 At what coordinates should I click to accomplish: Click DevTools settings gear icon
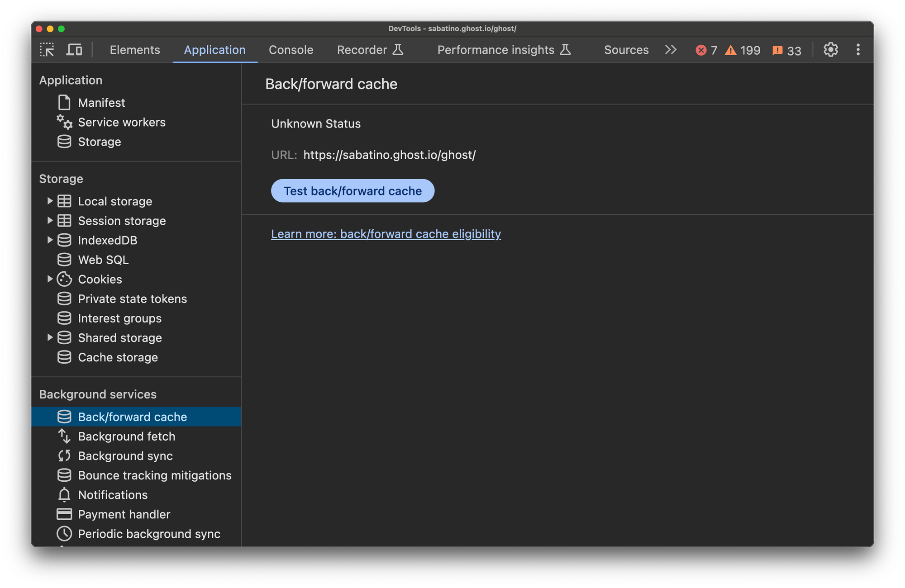[x=830, y=50]
